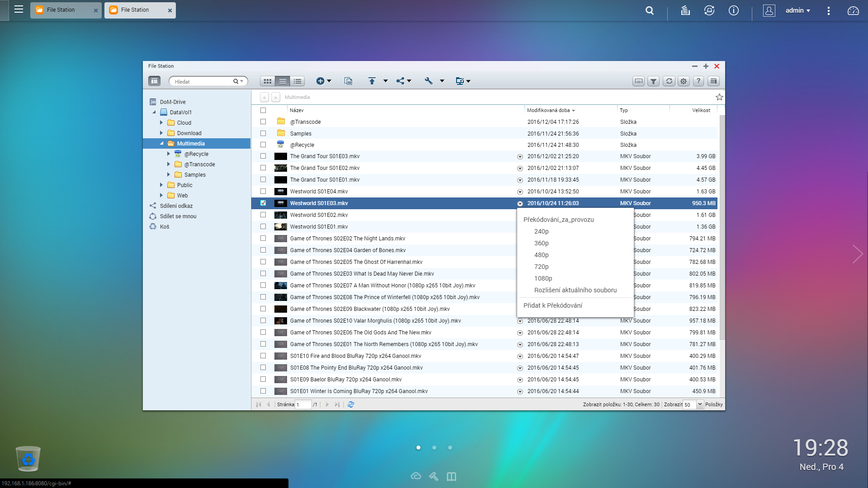The width and height of the screenshot is (868, 488).
Task: Check The Grand Tour S01E03.mkv checkbox
Action: [x=263, y=156]
